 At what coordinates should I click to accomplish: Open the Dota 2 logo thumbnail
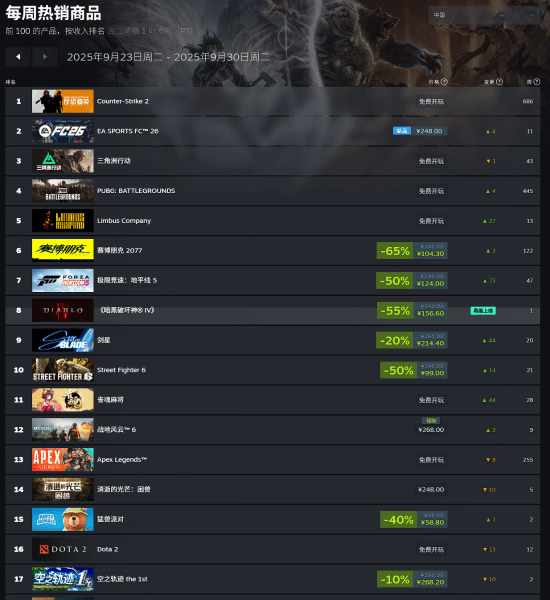(x=63, y=549)
